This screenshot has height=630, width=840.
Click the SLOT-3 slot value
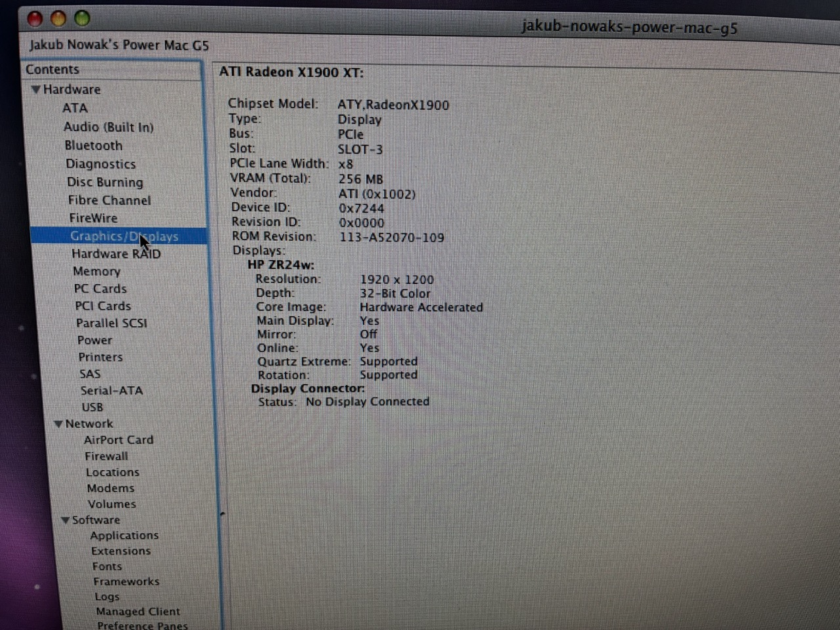coord(360,150)
